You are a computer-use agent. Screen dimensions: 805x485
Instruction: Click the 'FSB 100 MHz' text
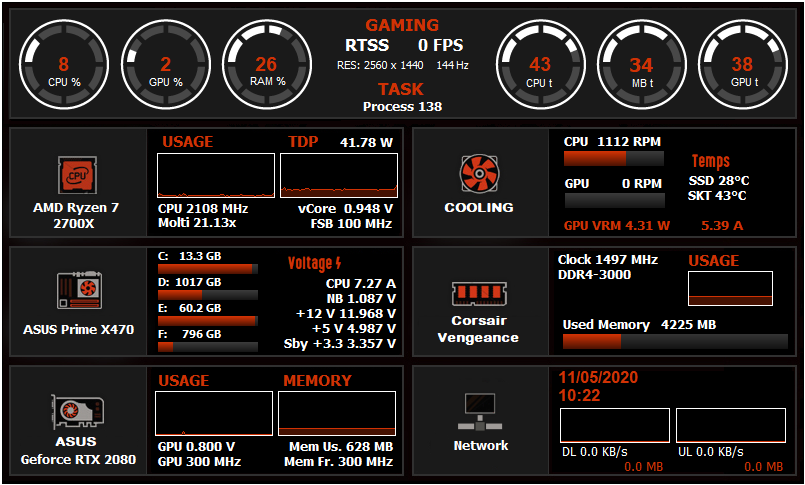[352, 224]
